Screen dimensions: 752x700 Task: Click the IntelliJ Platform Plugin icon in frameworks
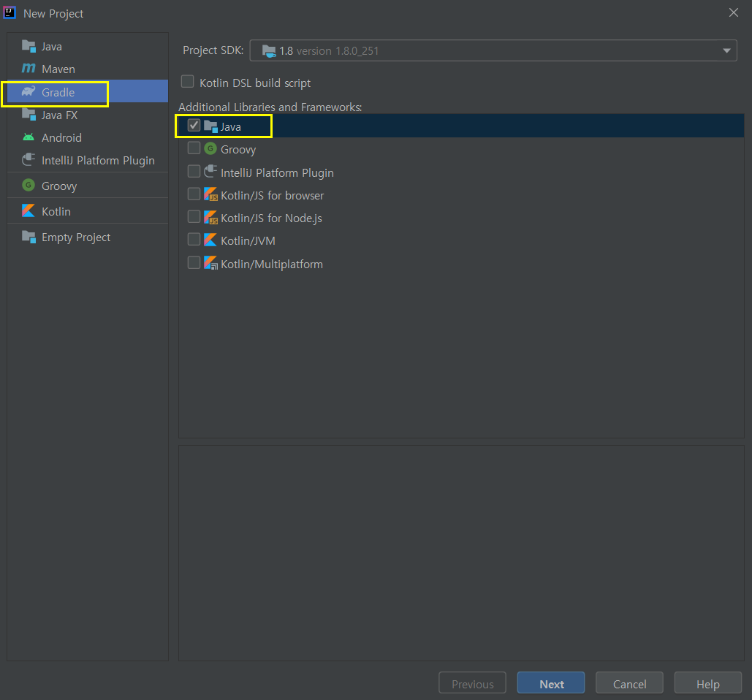(x=210, y=172)
